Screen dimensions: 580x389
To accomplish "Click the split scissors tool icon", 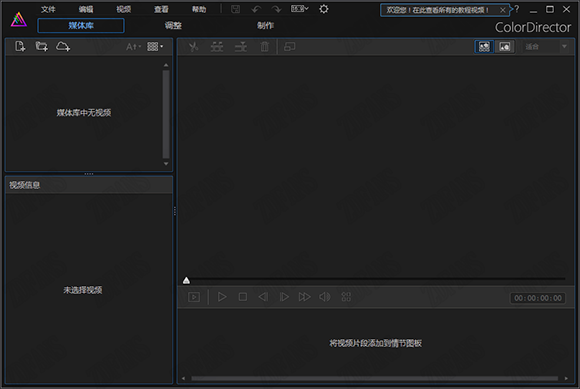I will (193, 47).
